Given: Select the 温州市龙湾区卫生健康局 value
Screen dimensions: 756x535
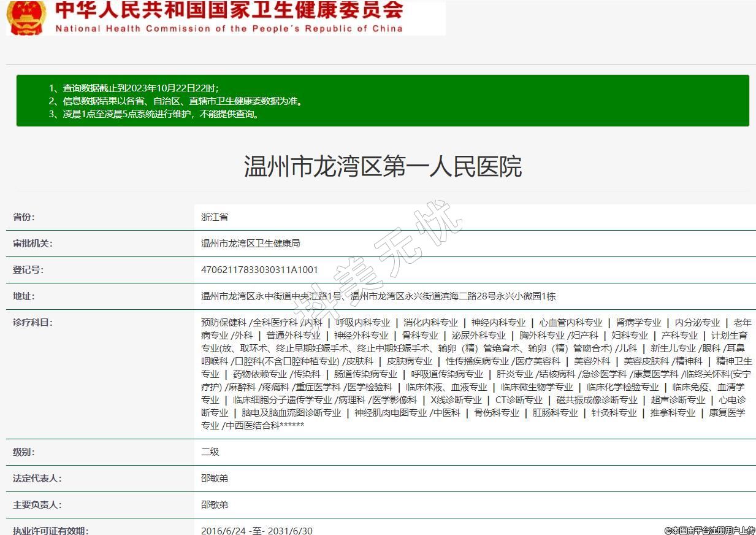Looking at the screenshot, I should point(250,243).
